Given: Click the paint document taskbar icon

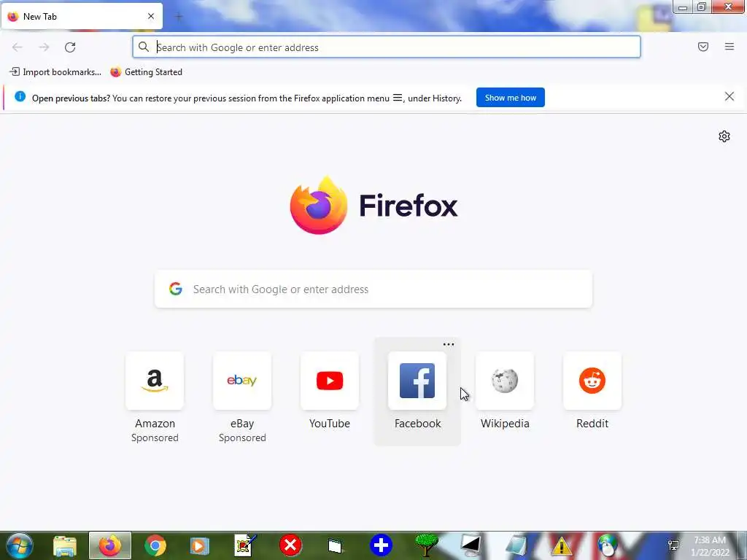Looking at the screenshot, I should click(x=245, y=545).
